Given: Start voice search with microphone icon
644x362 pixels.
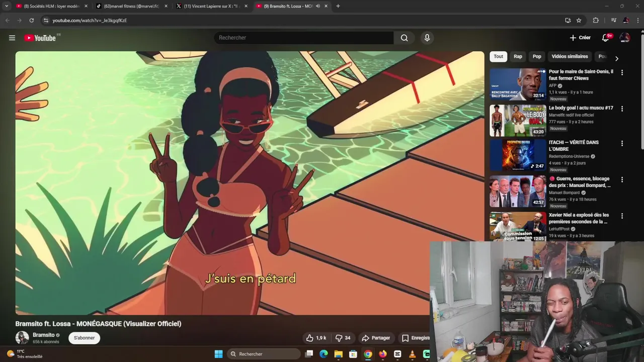Looking at the screenshot, I should click(x=427, y=38).
